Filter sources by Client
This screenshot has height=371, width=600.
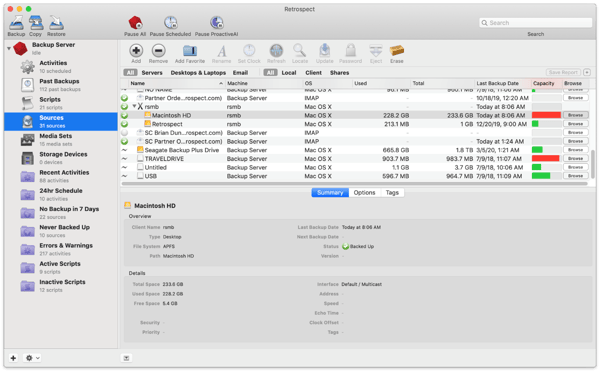click(313, 73)
